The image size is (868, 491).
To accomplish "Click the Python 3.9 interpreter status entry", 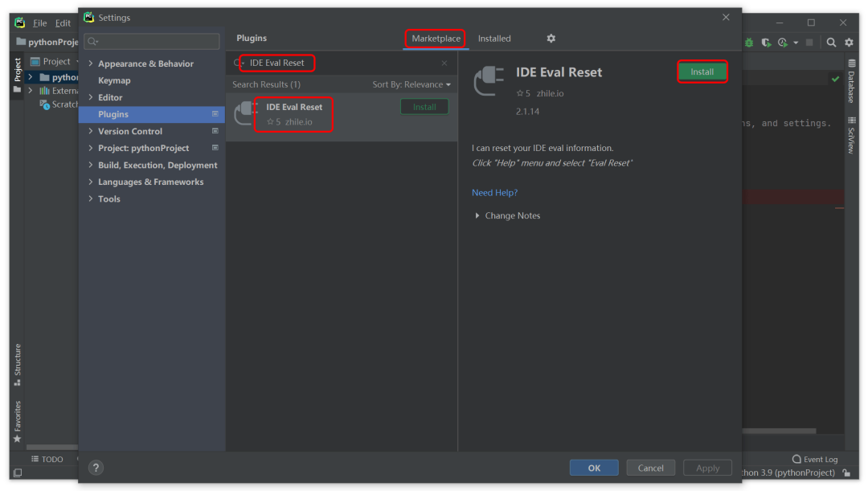I will [x=788, y=473].
